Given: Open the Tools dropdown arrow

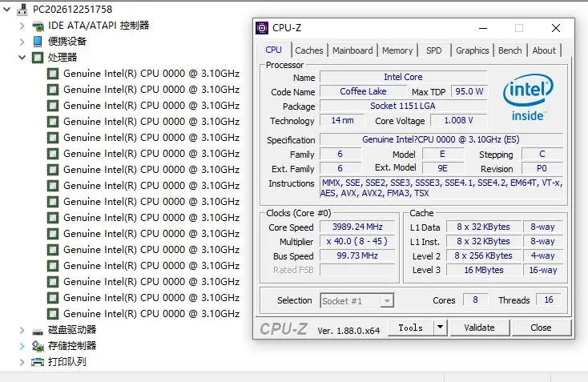Looking at the screenshot, I should point(441,328).
